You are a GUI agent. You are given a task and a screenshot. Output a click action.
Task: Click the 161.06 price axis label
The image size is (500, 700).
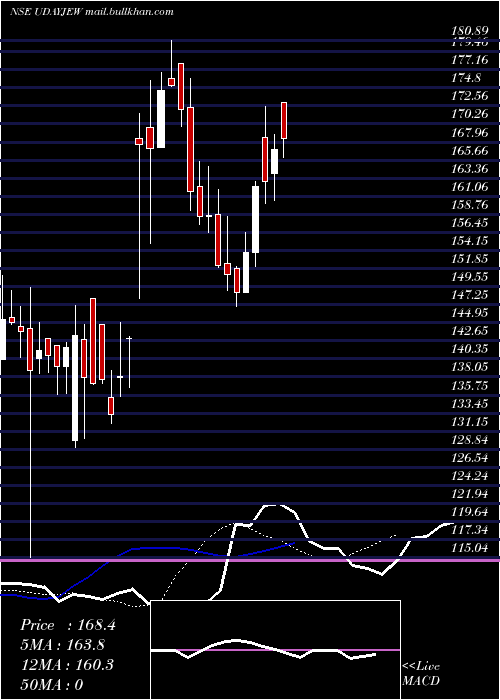[x=469, y=187]
